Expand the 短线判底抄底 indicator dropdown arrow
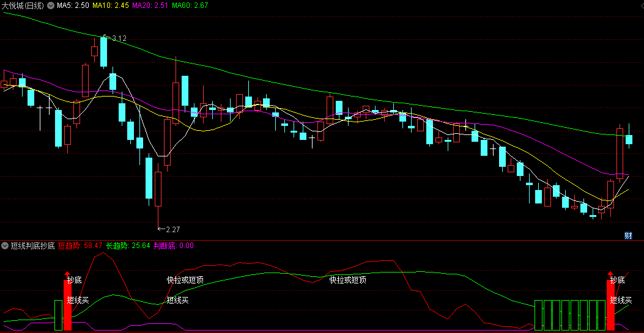Screen dimensions: 644x333 click(x=5, y=246)
